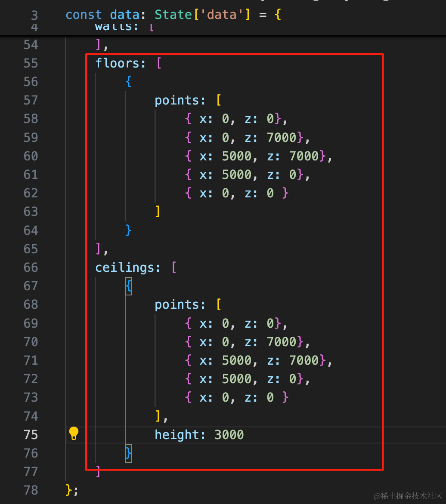Click the 'height' property key
The image size is (446, 504).
(x=177, y=435)
